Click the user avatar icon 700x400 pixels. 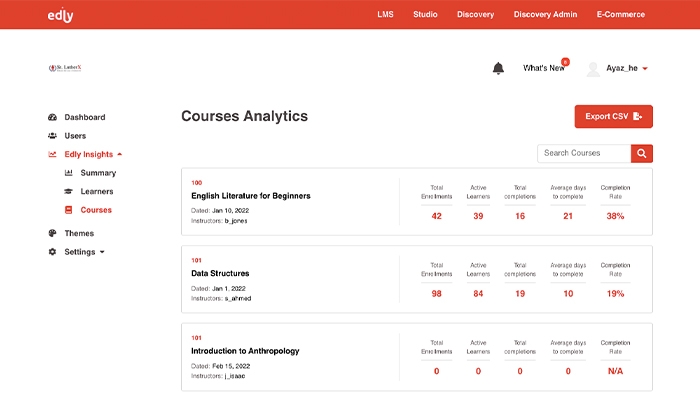[593, 69]
